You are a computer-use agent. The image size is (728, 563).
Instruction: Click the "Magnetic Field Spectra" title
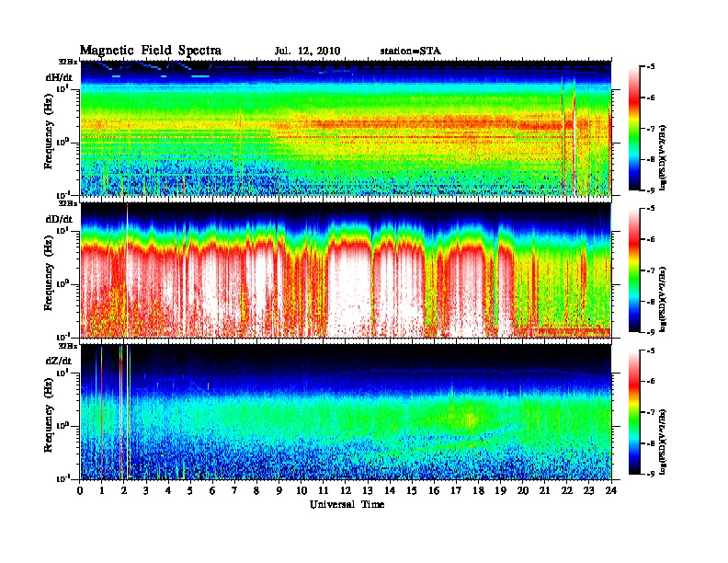(151, 51)
